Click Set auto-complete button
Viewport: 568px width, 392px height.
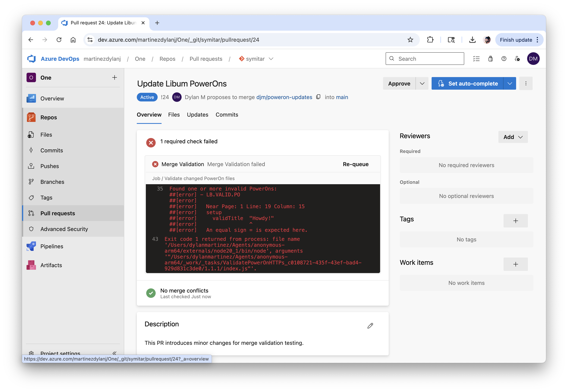pos(467,84)
